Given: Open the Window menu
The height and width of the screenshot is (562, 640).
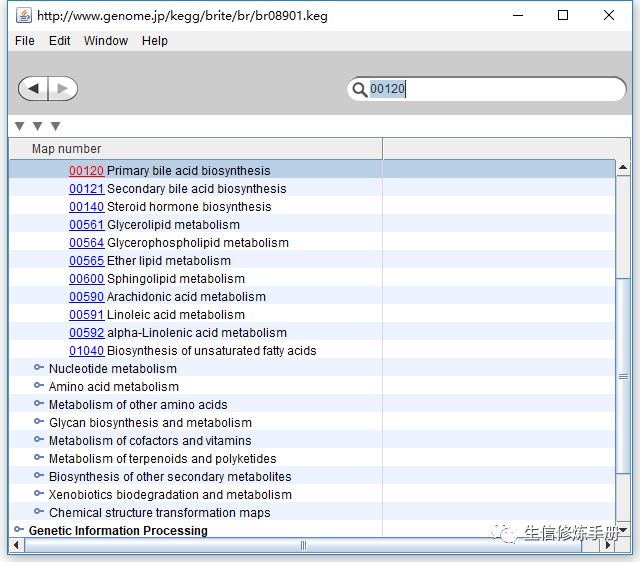Looking at the screenshot, I should coord(106,41).
